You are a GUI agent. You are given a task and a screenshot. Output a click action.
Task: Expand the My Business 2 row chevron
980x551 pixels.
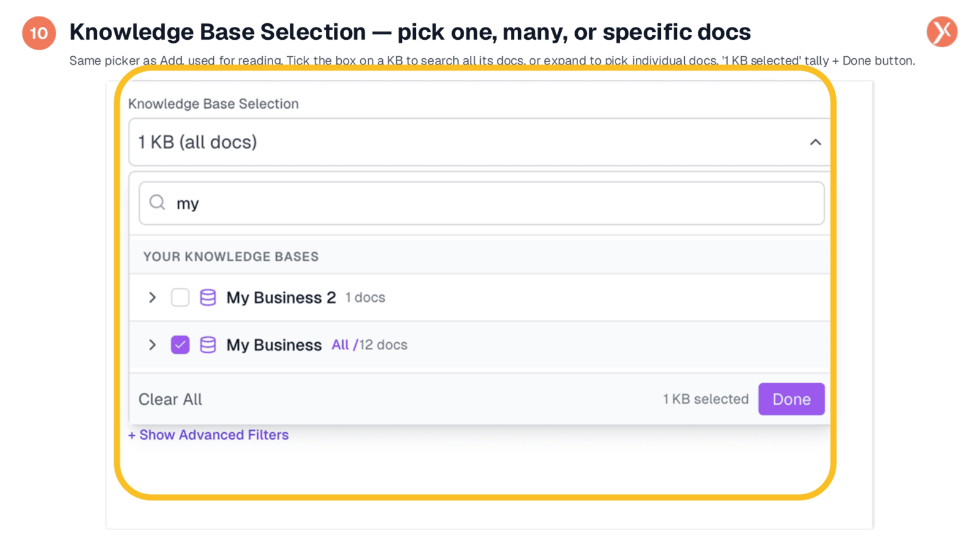coord(153,298)
